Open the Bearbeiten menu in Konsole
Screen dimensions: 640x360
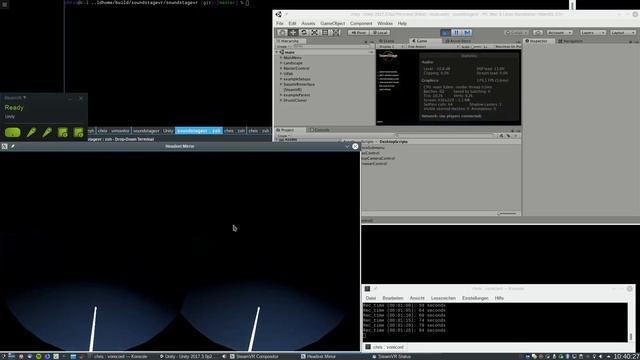[x=393, y=298]
